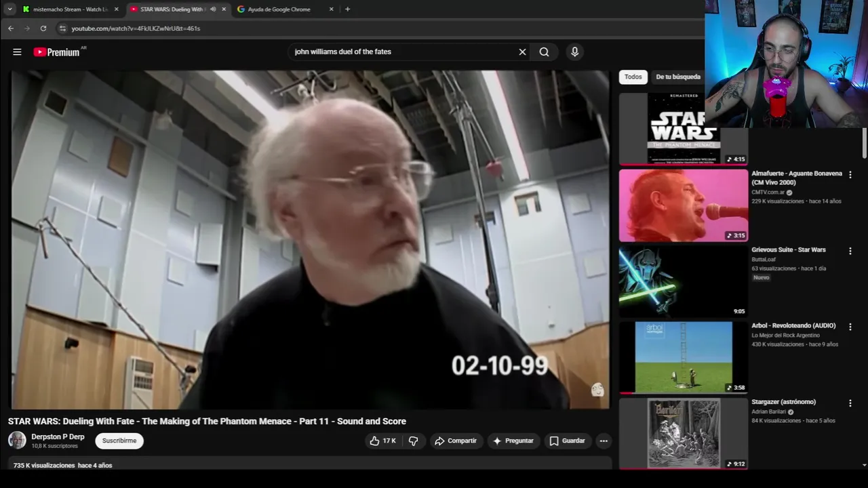Click the video player to pause
This screenshot has width=868, height=488.
point(309,239)
